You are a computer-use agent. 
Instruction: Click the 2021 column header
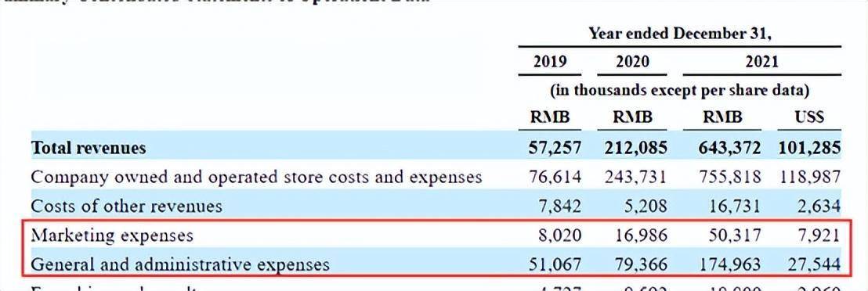pyautogui.click(x=761, y=61)
